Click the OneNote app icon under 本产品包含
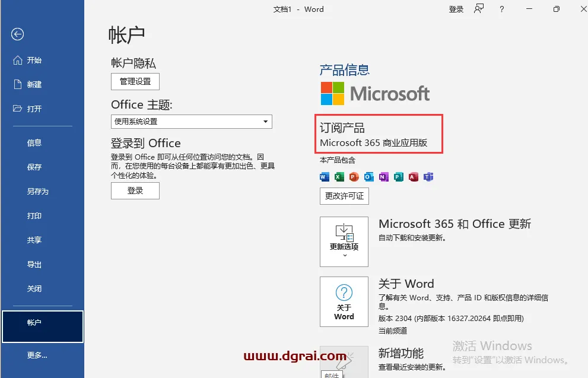The width and height of the screenshot is (588, 378). click(384, 177)
